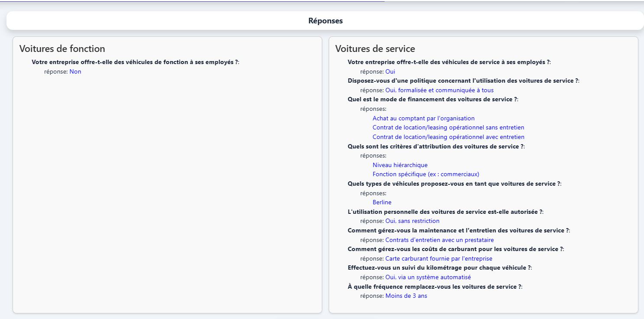Open "Contrats d'entretien avec un prestataire"

click(439, 240)
